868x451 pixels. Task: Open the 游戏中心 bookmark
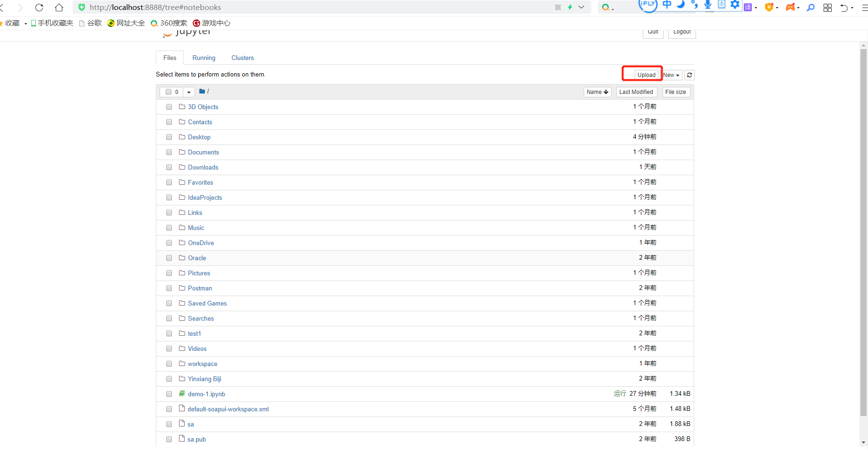(x=212, y=23)
